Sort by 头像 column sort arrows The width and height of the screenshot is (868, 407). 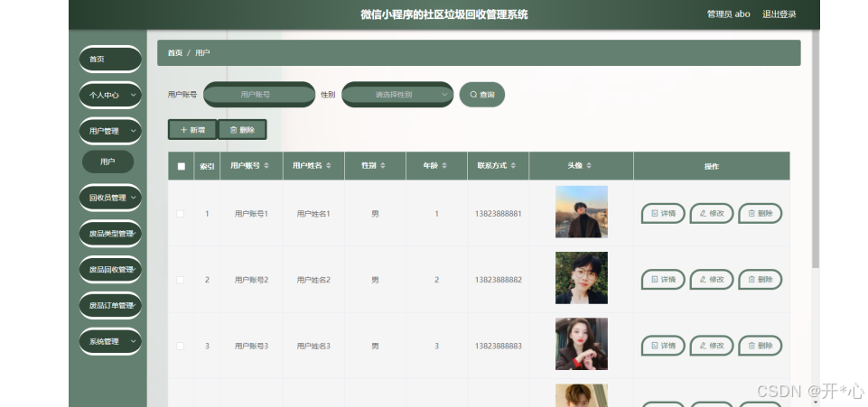[589, 166]
